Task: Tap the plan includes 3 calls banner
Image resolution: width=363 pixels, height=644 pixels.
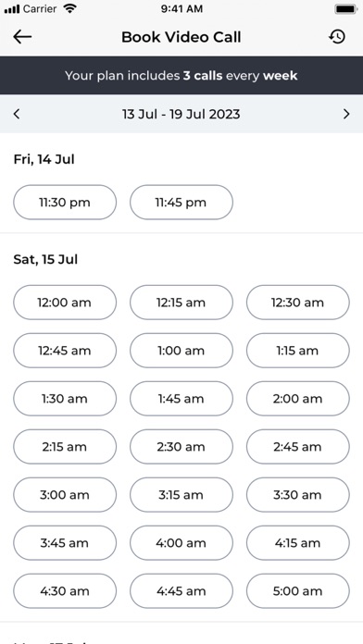Action: [x=181, y=76]
